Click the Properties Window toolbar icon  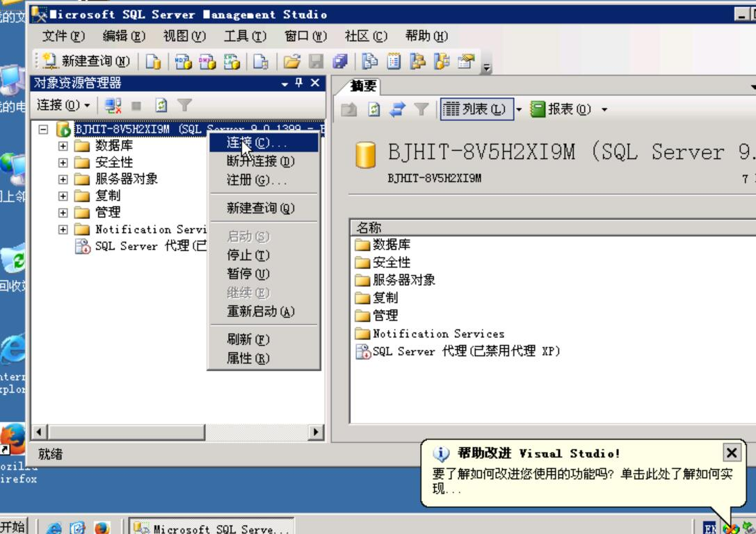click(x=466, y=61)
